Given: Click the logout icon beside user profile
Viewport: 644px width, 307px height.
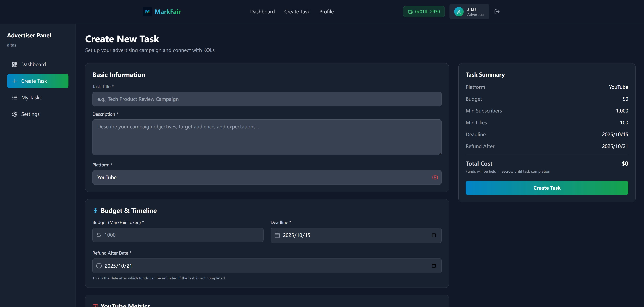Looking at the screenshot, I should [497, 12].
